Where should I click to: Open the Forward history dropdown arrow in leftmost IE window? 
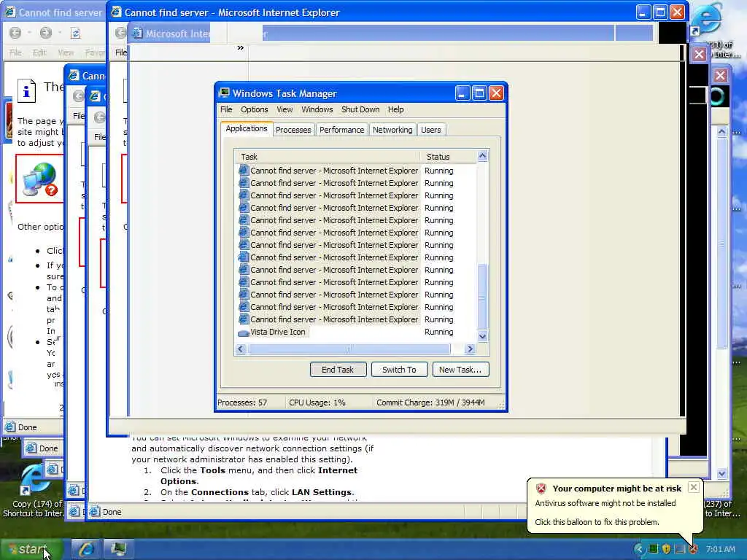click(x=60, y=33)
